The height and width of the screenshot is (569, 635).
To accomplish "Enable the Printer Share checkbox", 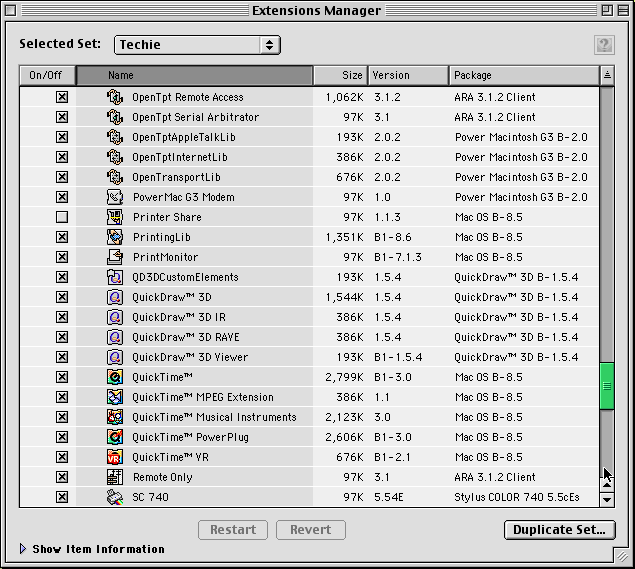I will click(62, 217).
